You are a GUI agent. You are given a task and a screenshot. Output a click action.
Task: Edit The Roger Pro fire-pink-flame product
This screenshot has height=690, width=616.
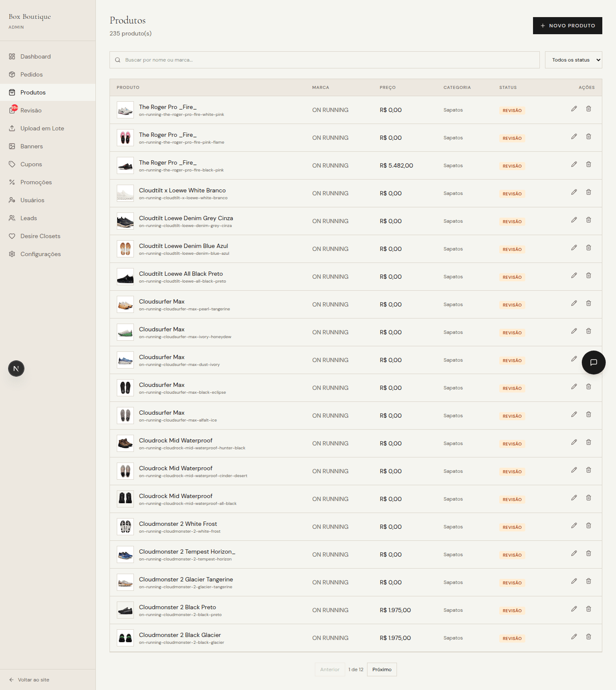coord(574,136)
